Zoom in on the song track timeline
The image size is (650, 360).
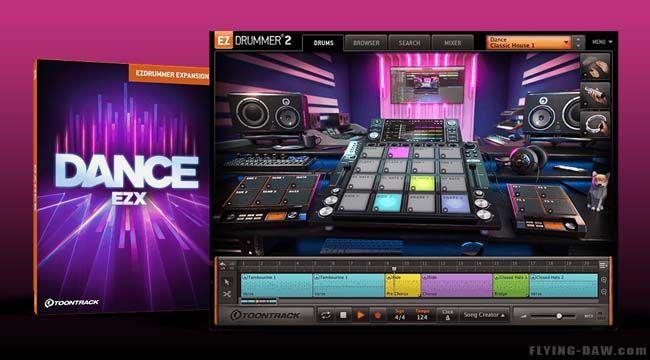coord(604,280)
